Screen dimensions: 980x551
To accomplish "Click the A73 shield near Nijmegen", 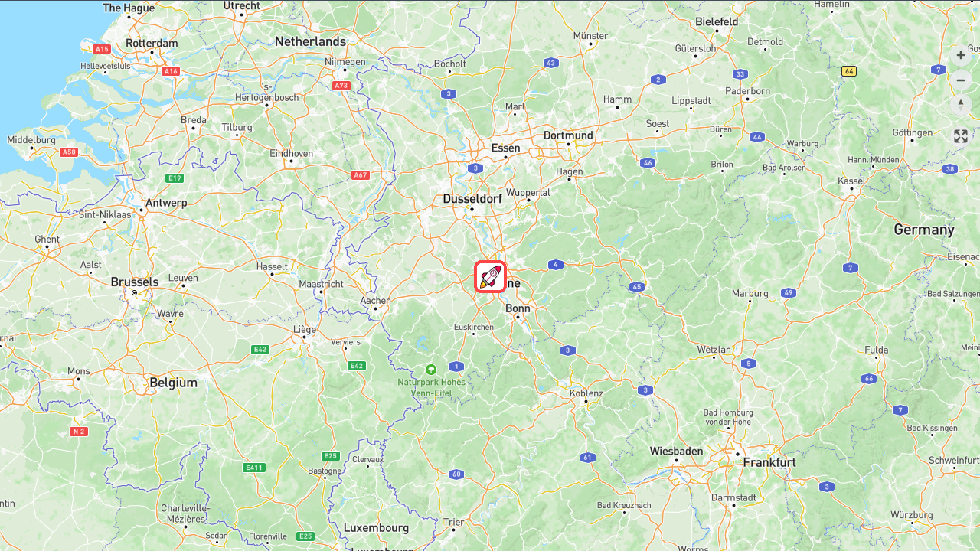I will click(341, 86).
